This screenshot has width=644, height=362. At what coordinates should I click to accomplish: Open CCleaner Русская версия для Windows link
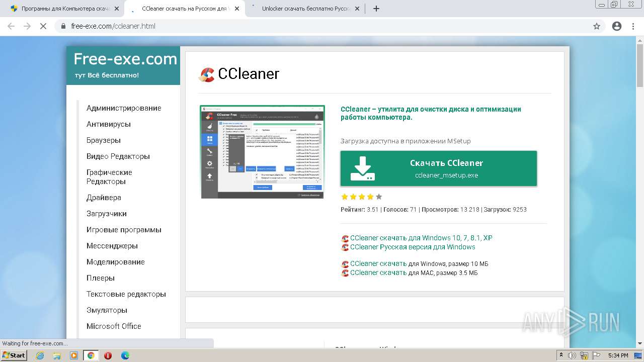tap(413, 247)
